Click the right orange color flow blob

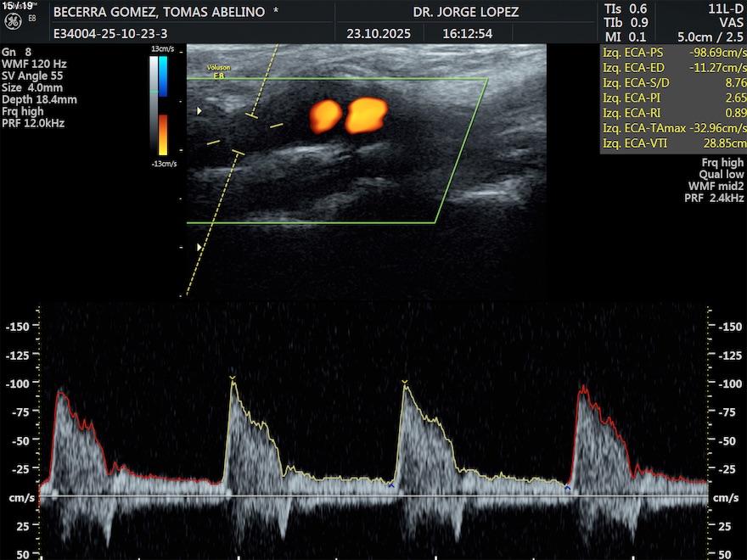(366, 115)
